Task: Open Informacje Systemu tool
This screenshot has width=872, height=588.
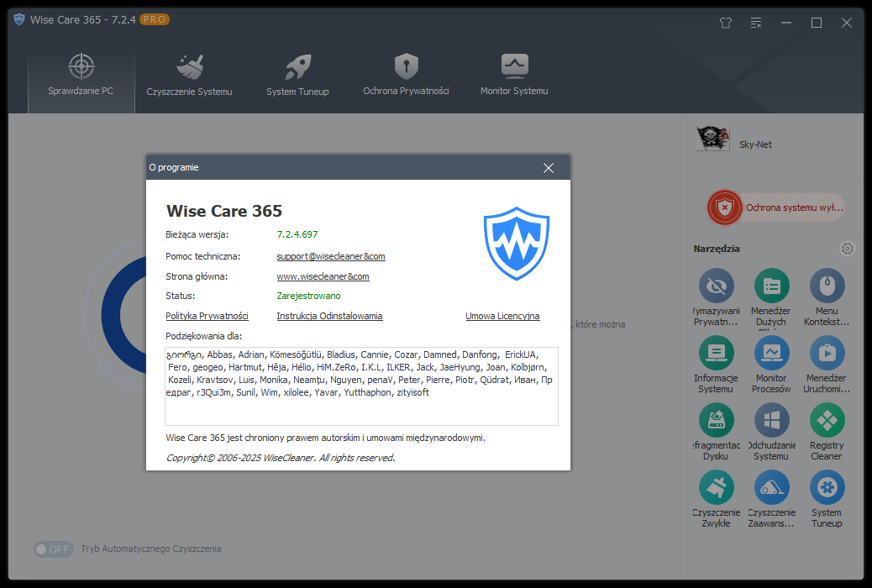Action: [x=717, y=354]
